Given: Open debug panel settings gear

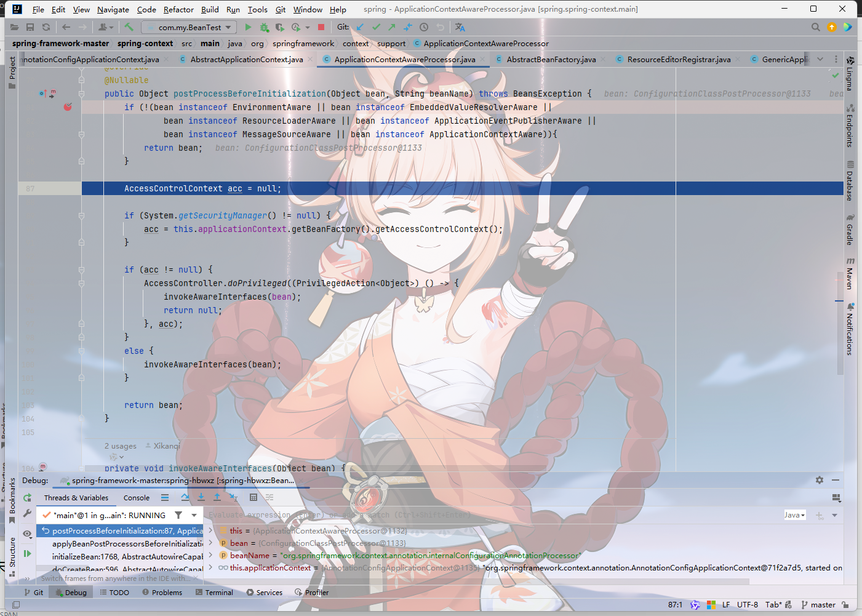Looking at the screenshot, I should click(820, 480).
